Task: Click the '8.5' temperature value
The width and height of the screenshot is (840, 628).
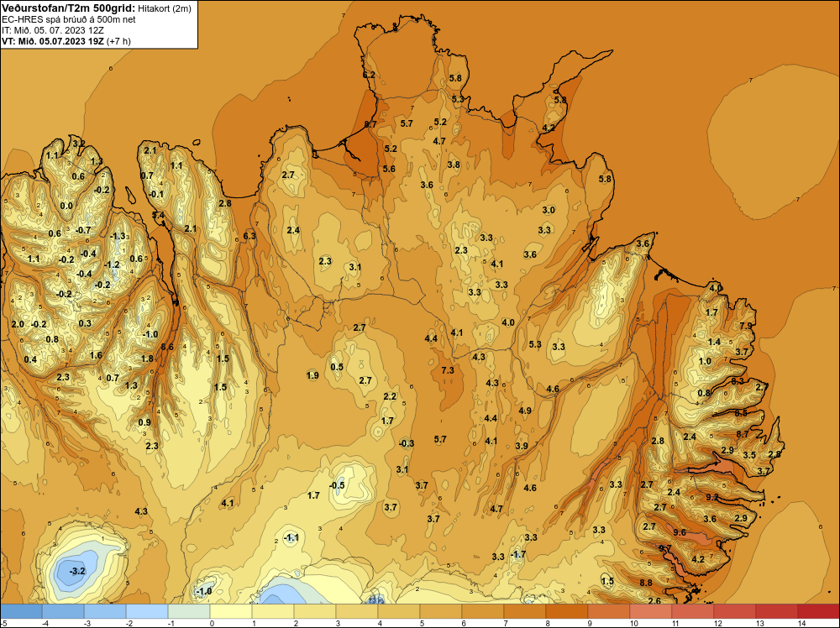Action: click(x=741, y=413)
